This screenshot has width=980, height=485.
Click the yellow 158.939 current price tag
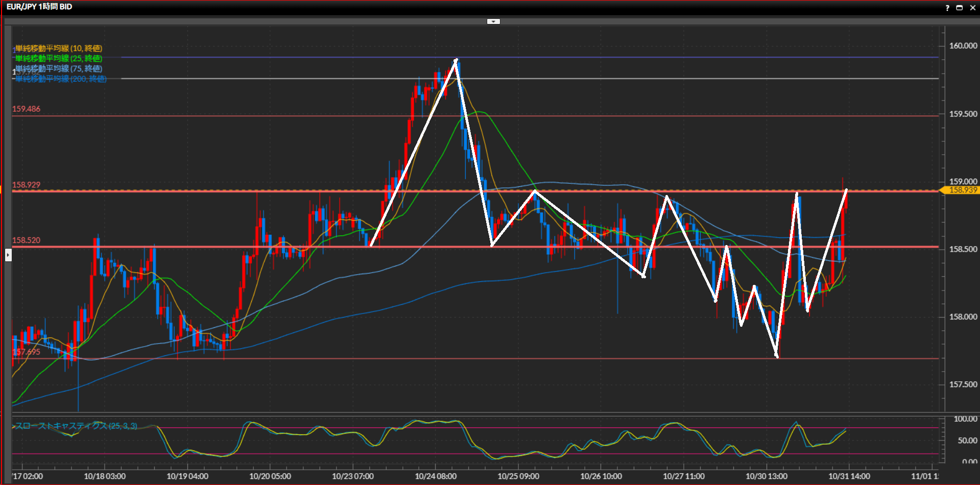(962, 190)
